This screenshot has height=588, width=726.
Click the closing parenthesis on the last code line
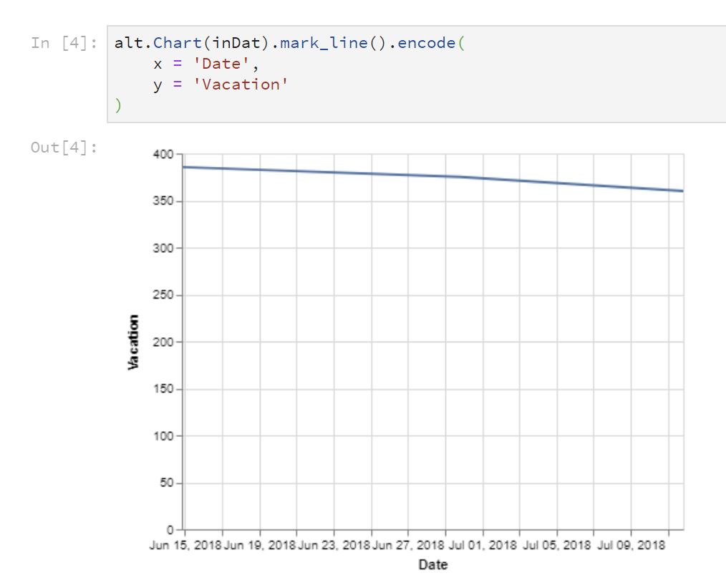point(118,105)
